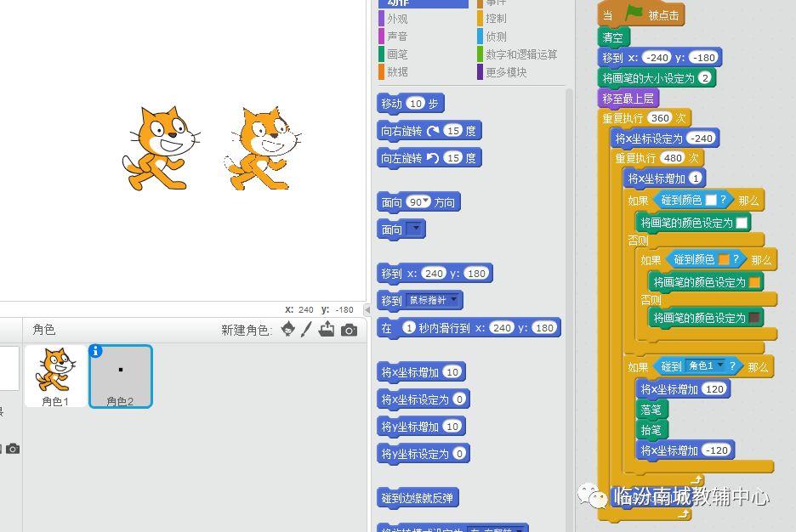Click steps field in 移动10步 block
This screenshot has width=796, height=532.
(416, 104)
